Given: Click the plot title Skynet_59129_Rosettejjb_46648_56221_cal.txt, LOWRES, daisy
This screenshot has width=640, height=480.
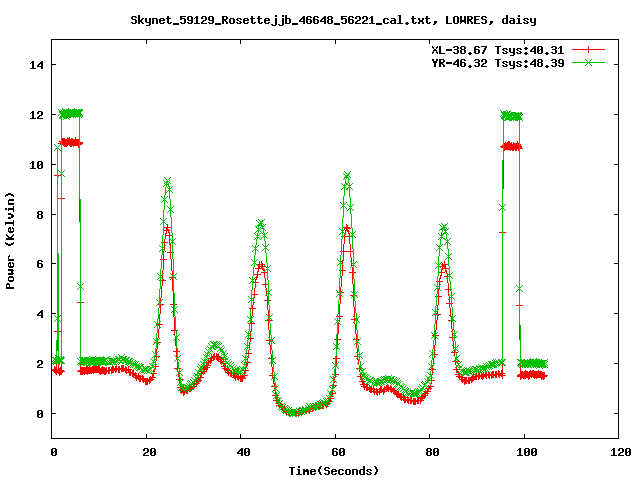Looking at the screenshot, I should click(x=333, y=20).
